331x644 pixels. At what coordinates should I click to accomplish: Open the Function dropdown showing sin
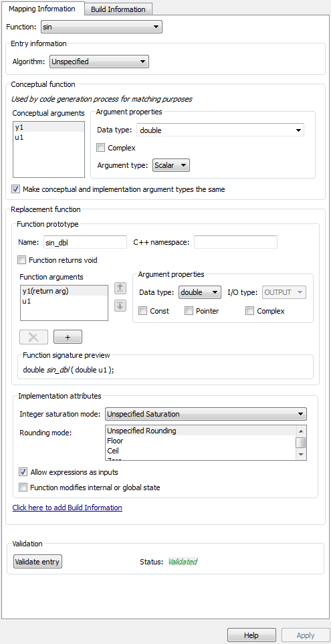coord(102,27)
